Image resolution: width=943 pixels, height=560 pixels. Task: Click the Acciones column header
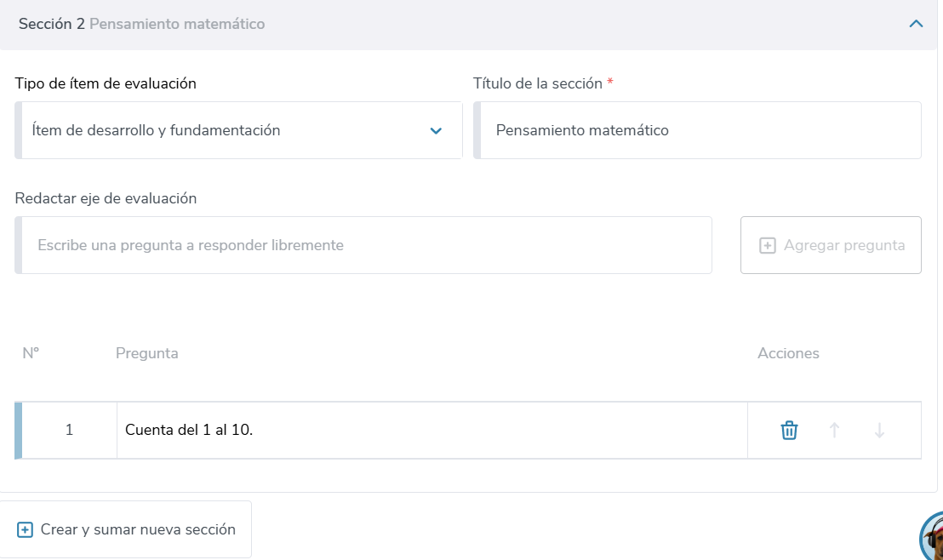tap(788, 353)
